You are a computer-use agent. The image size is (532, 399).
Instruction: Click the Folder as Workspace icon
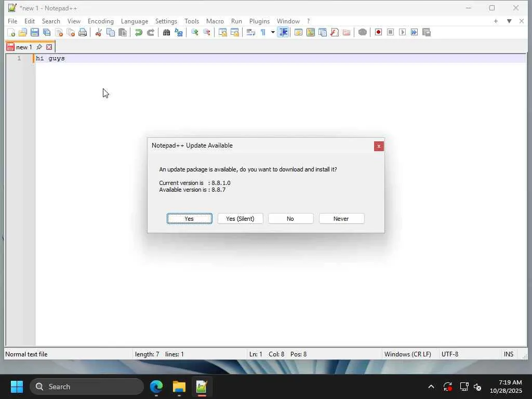(347, 32)
